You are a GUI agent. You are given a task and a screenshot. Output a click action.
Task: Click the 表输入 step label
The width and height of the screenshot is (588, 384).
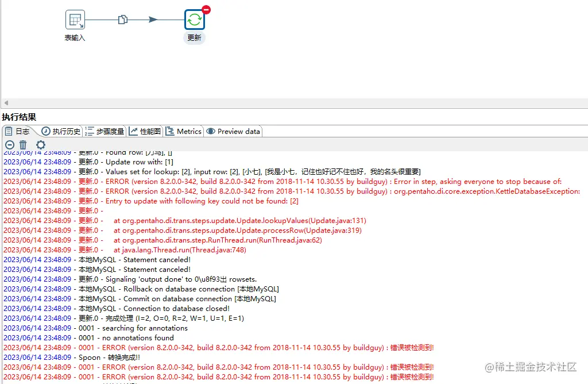coord(75,38)
